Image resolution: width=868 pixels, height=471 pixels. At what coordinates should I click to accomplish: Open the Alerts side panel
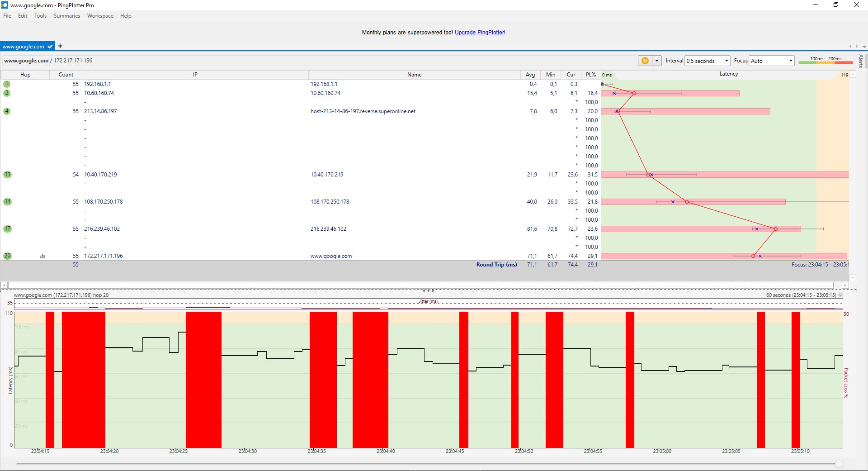861,61
